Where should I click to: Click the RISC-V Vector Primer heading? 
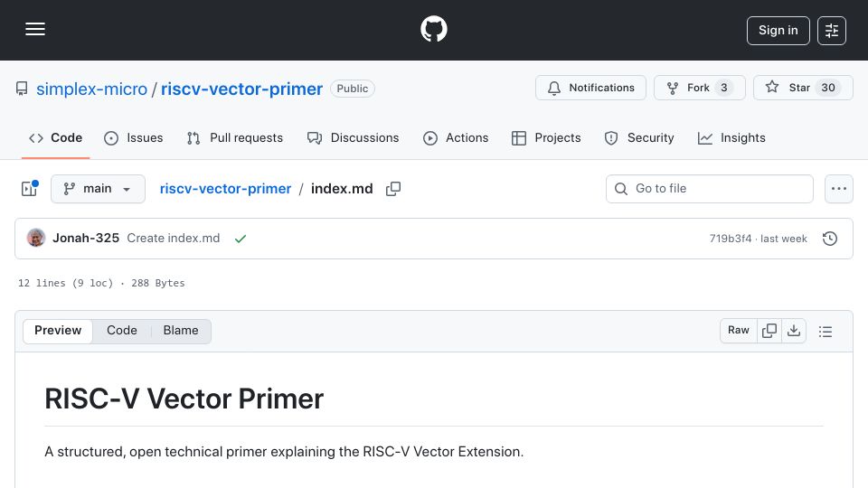[x=184, y=399]
